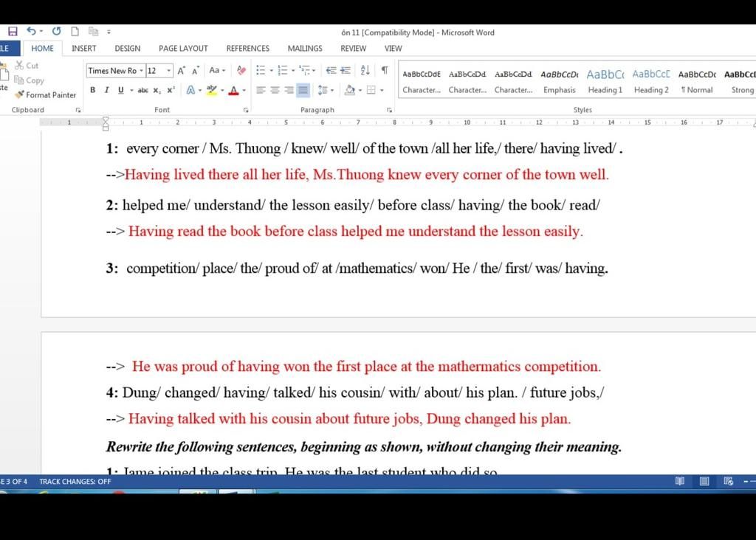Screen dimensions: 756x540
Task: Apply the red font color
Action: click(x=234, y=90)
